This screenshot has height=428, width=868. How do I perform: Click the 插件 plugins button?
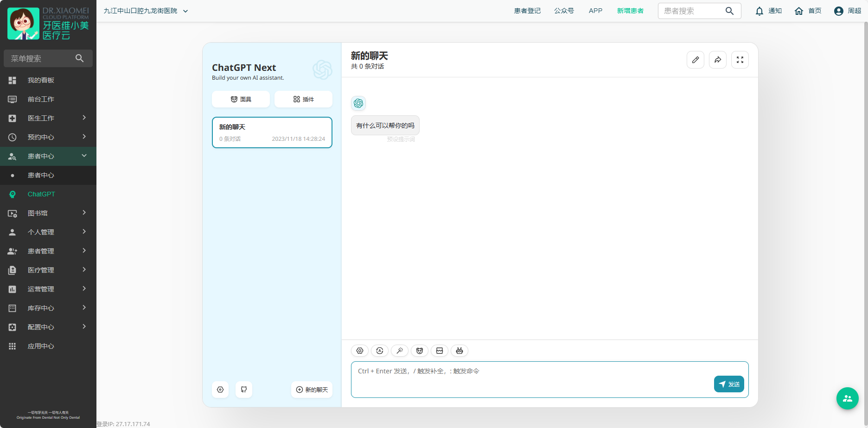click(303, 99)
